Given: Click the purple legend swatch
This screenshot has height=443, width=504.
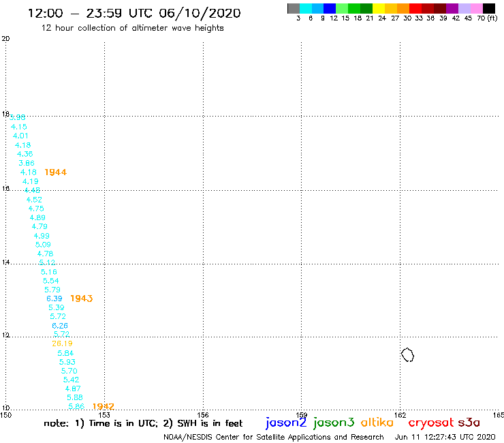Looking at the screenshot, I should (452, 8).
